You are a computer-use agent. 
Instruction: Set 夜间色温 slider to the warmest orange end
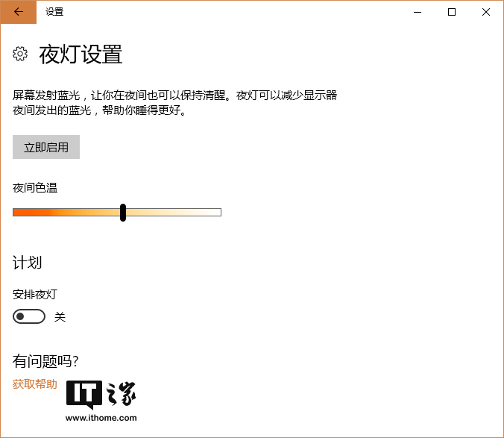tap(14, 212)
